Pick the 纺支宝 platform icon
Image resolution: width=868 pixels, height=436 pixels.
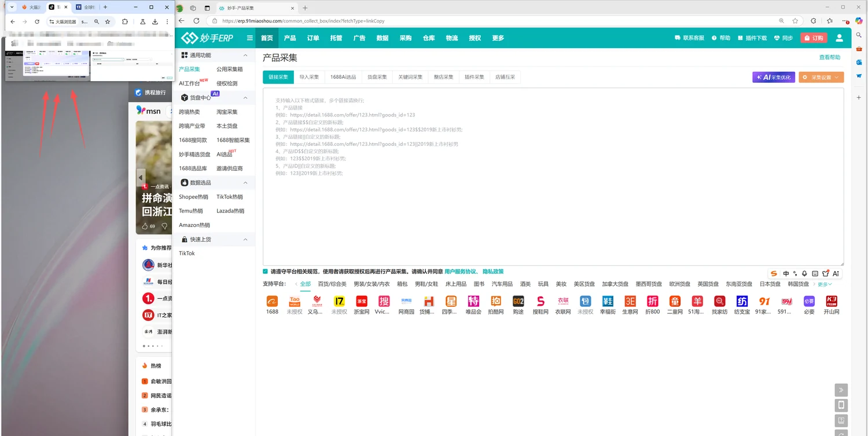coord(742,301)
